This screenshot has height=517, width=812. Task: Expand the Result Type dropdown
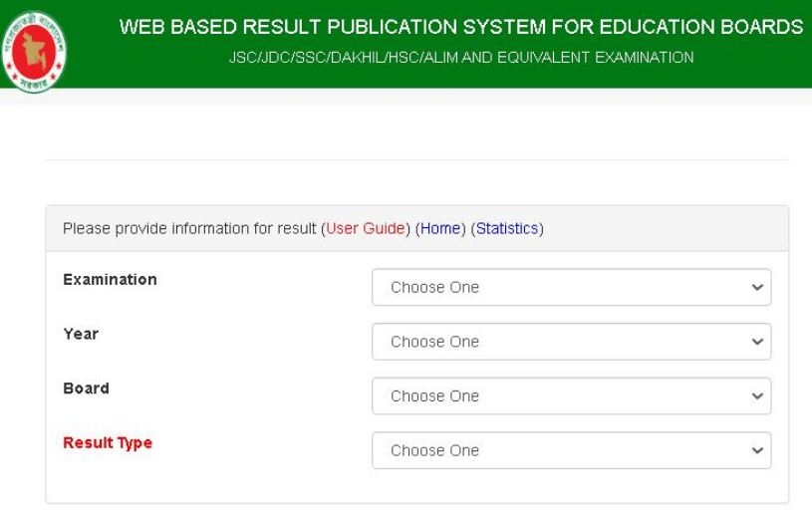[571, 450]
